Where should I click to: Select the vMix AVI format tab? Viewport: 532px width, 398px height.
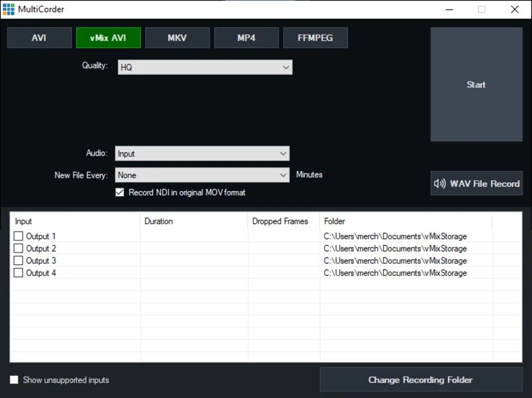(x=108, y=38)
